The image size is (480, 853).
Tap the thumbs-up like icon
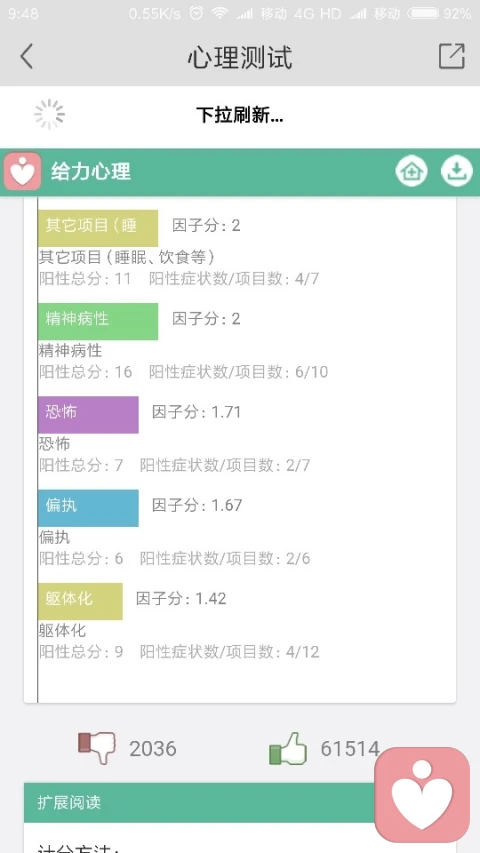tap(288, 749)
